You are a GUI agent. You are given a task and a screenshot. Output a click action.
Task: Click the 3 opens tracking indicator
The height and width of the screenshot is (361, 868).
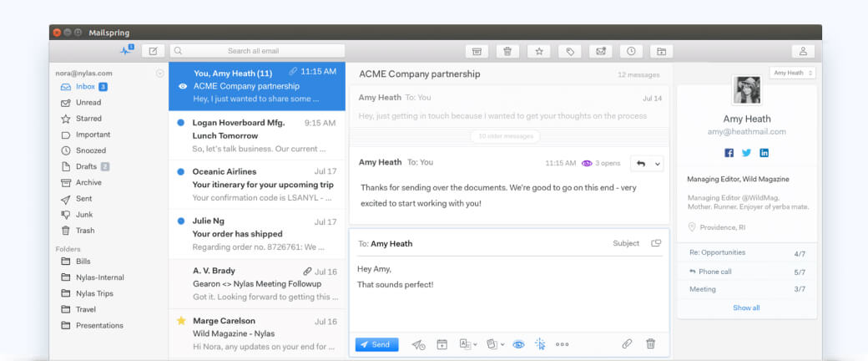click(x=601, y=164)
